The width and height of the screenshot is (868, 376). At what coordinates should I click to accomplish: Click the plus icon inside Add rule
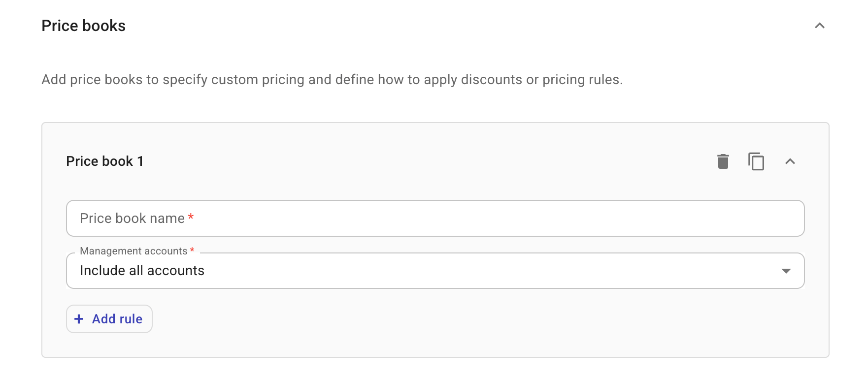[x=79, y=319]
